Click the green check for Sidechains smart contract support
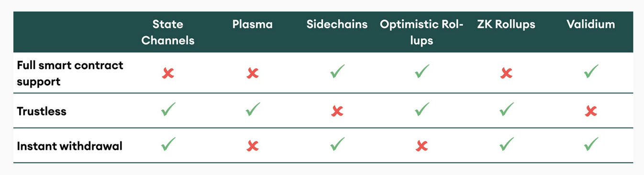 tap(337, 72)
